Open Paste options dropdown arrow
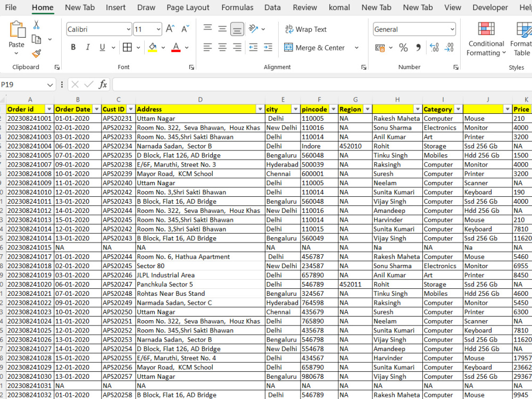 (16, 53)
